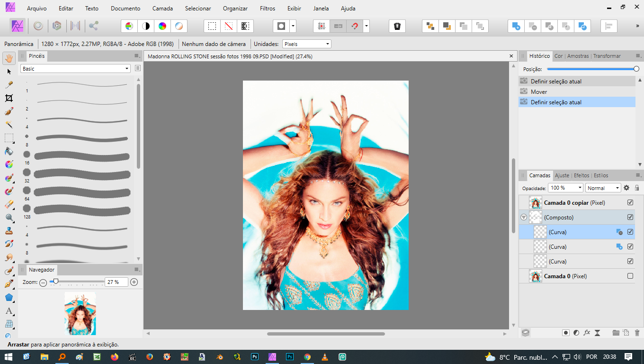
Task: Add an adjustment layer from panel footer
Action: coord(576,333)
